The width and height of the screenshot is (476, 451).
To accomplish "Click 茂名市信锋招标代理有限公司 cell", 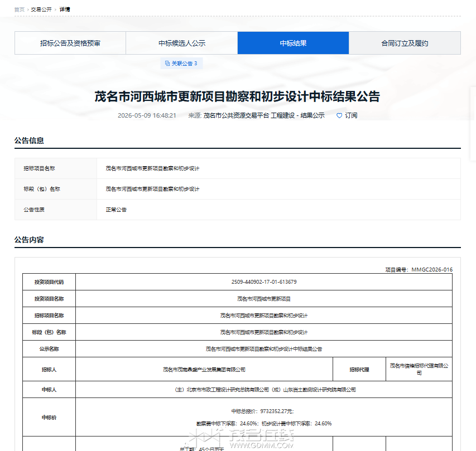I will [419, 370].
